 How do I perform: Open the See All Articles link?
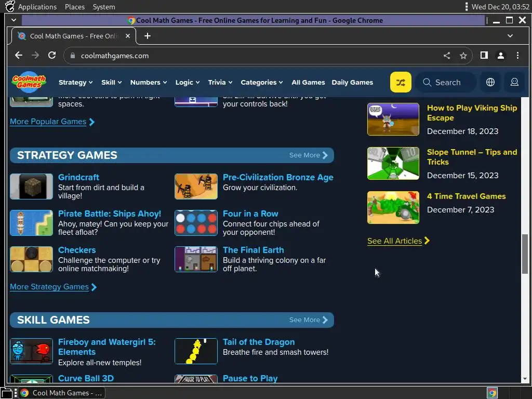[x=398, y=241]
